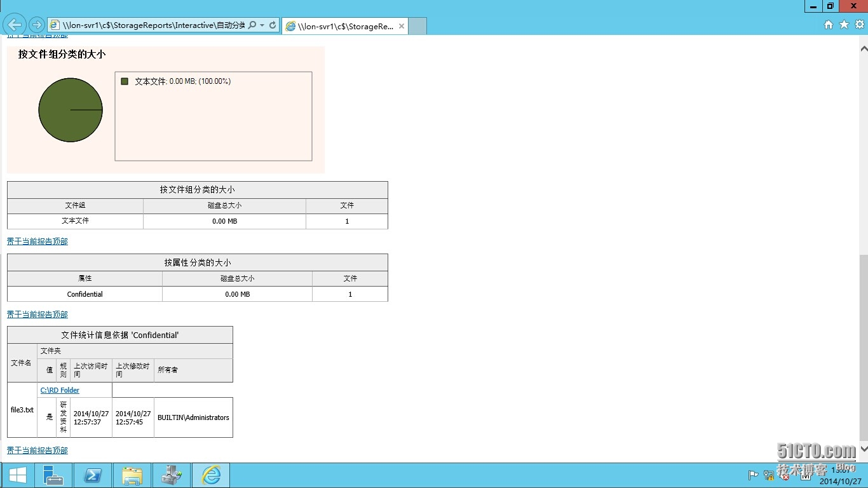The height and width of the screenshot is (488, 868).
Task: Click the 文件统计信息依据 'Confidential' header
Action: [x=120, y=335]
